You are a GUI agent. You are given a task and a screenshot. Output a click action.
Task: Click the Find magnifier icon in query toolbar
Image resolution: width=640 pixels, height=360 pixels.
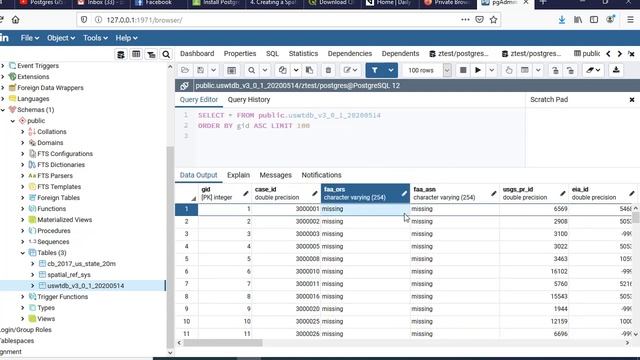[x=252, y=70]
